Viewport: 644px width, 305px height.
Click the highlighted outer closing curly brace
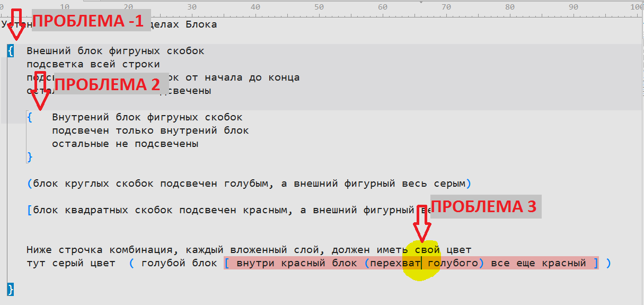[10, 289]
